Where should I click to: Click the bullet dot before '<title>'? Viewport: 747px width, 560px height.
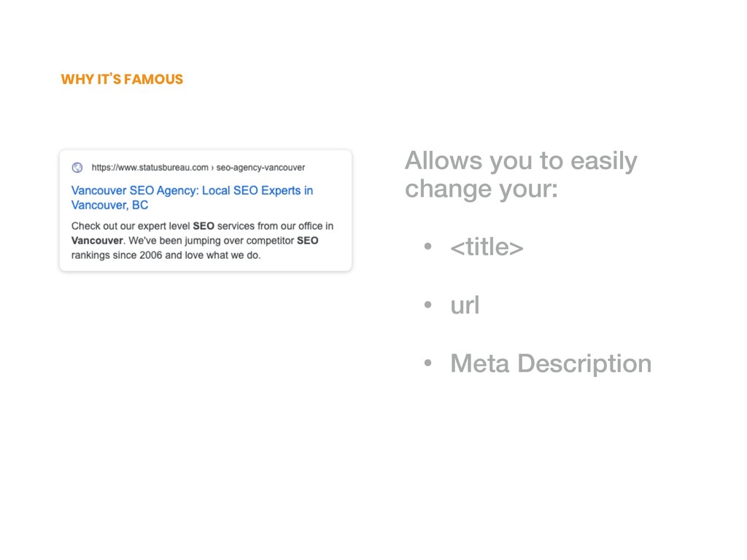pyautogui.click(x=427, y=246)
